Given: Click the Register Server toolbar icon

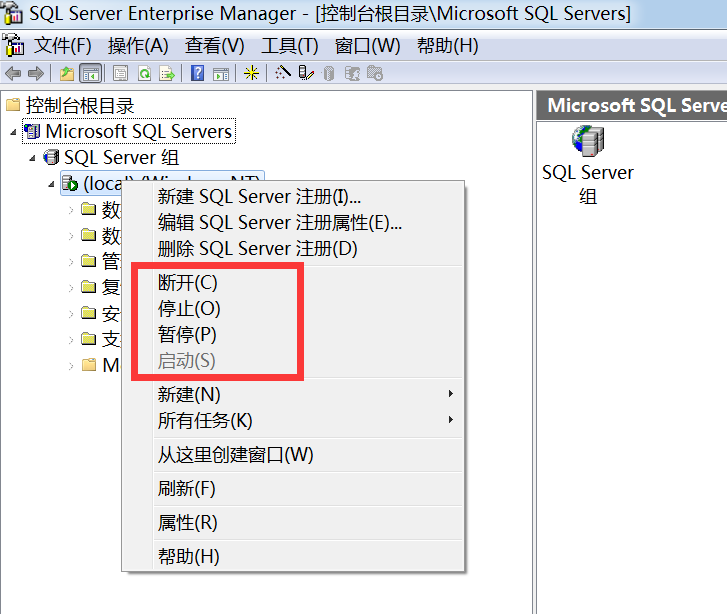Looking at the screenshot, I should click(306, 73).
